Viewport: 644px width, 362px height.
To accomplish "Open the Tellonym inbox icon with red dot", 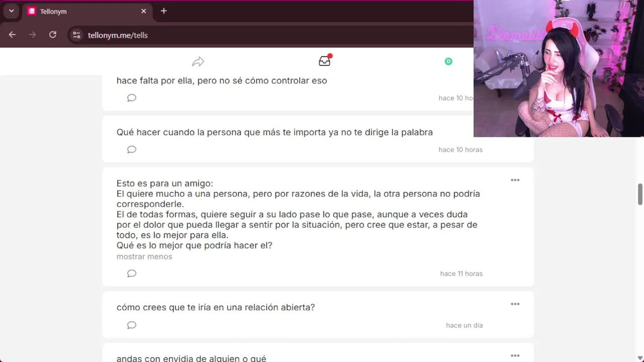I will pyautogui.click(x=325, y=61).
